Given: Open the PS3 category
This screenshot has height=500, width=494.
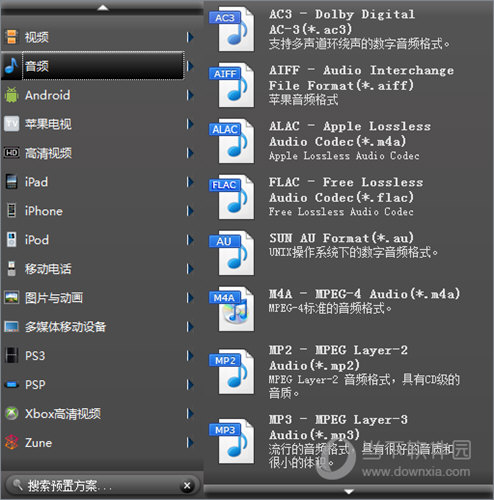Looking at the screenshot, I should pyautogui.click(x=100, y=355).
